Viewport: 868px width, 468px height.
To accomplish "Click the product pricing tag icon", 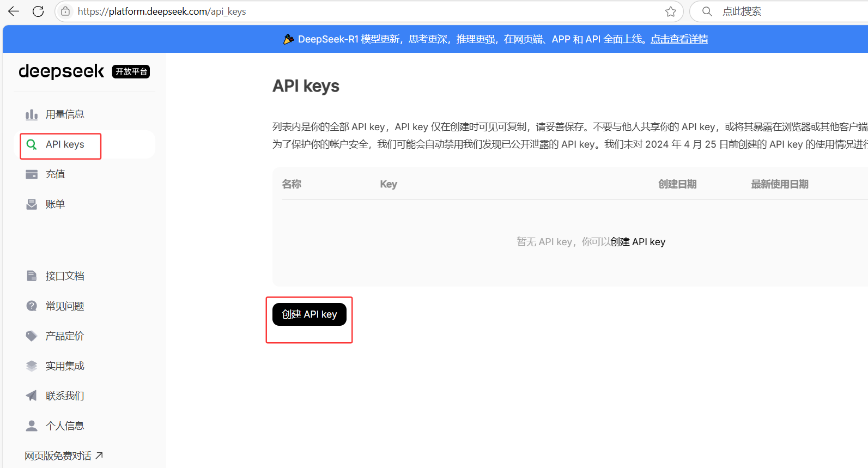I will [x=32, y=336].
